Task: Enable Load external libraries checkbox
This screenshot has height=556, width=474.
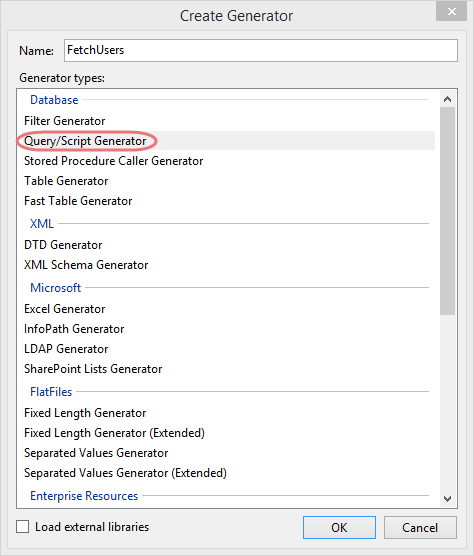Action: click(23, 527)
